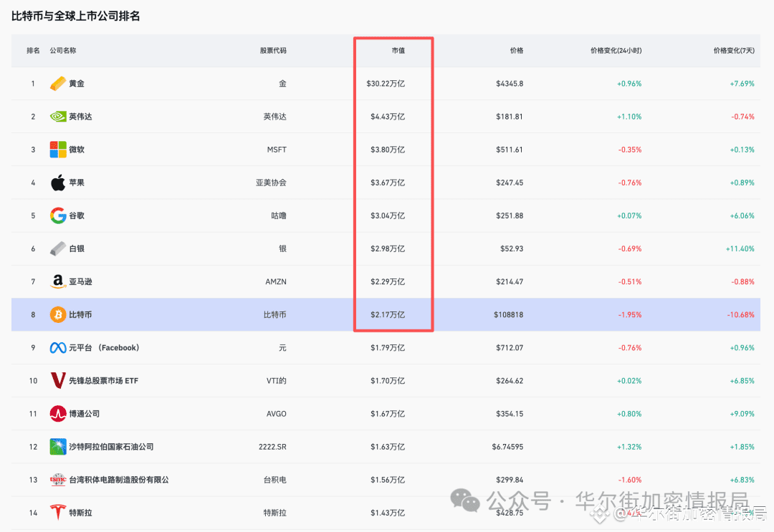This screenshot has width=774, height=532.
Task: Select market cap $1.79万亿
Action: click(388, 348)
